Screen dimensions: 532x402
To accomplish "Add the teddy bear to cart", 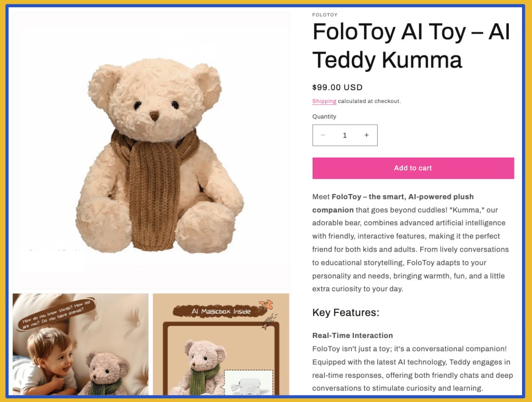I will tap(413, 168).
